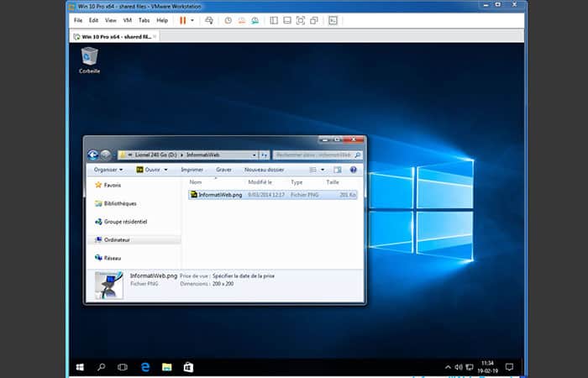Viewport: 588px width, 378px height.
Task: Take a snapshot using the clock icon
Action: tap(228, 21)
